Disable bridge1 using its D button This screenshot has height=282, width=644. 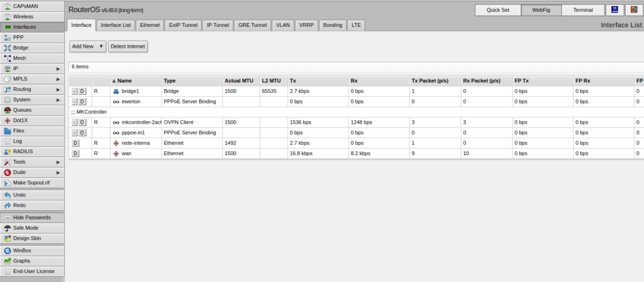(82, 92)
